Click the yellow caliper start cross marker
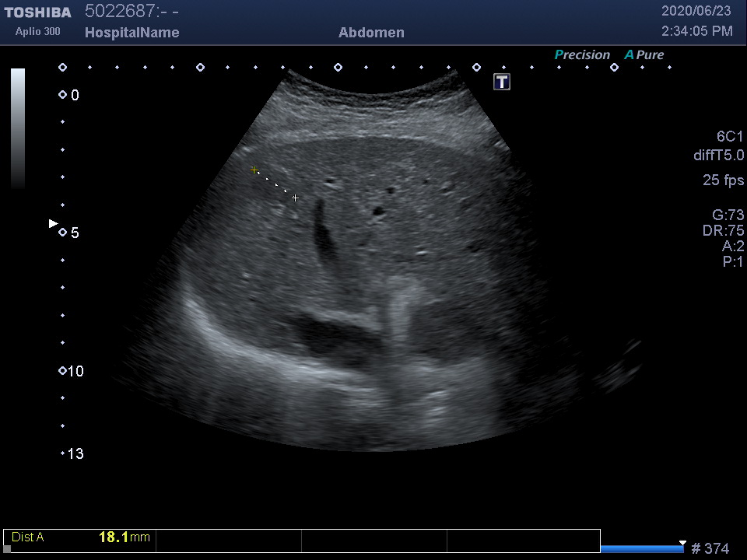This screenshot has height=560, width=747. 254,170
